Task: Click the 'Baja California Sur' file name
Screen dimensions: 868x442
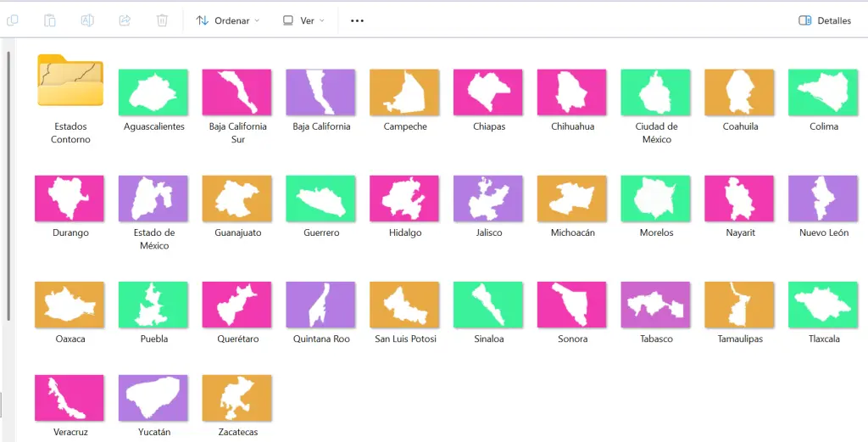Action: (x=238, y=133)
